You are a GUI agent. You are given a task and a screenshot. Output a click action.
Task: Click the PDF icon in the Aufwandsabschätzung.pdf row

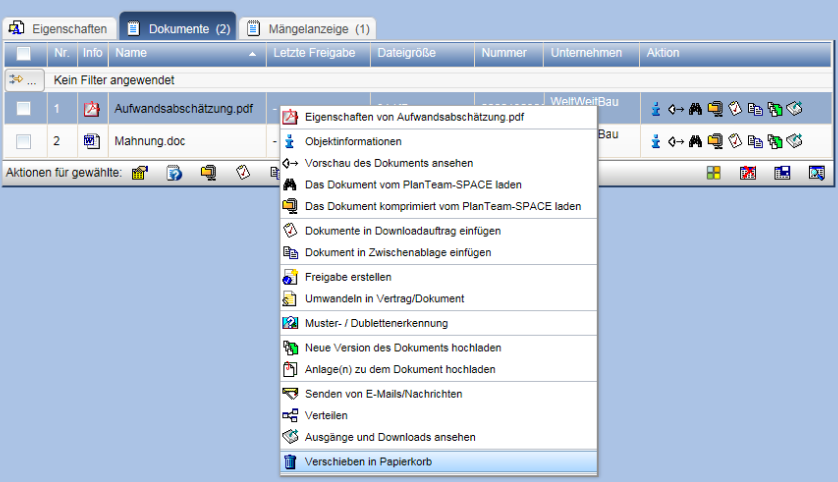92,110
